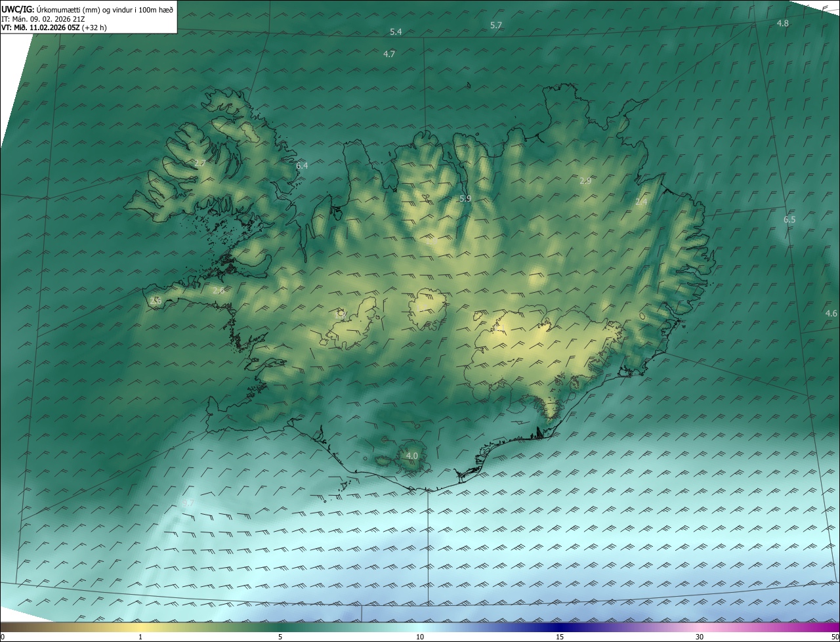This screenshot has height=642, width=840.
Task: Click the 5.4 value north of Iceland
Action: pos(396,32)
